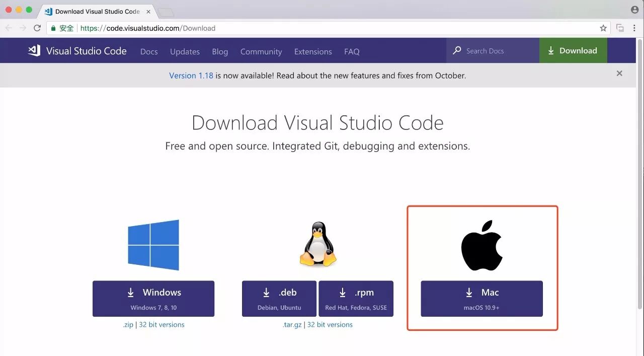The width and height of the screenshot is (644, 356).
Task: Open the Version 1.18 link
Action: (x=191, y=76)
